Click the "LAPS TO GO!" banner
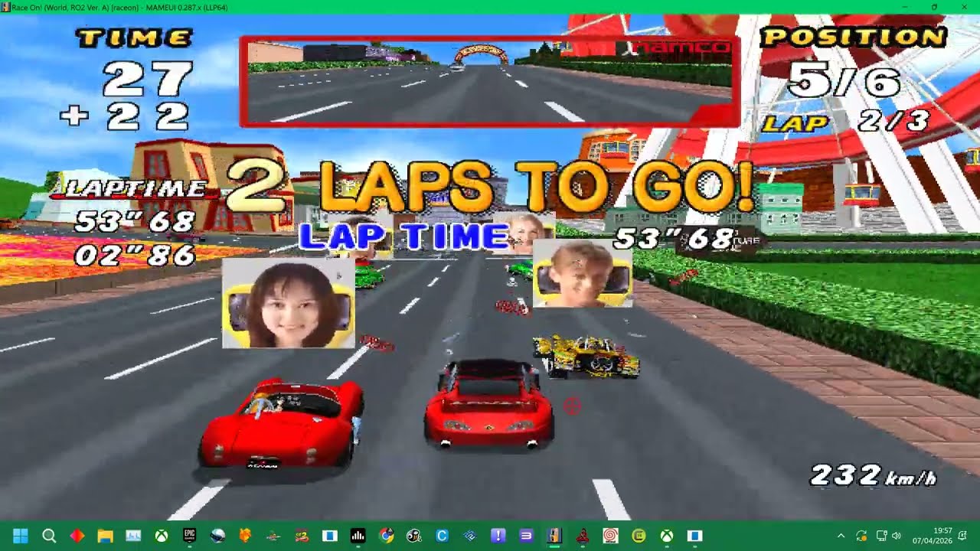This screenshot has height=551, width=980. pos(536,187)
